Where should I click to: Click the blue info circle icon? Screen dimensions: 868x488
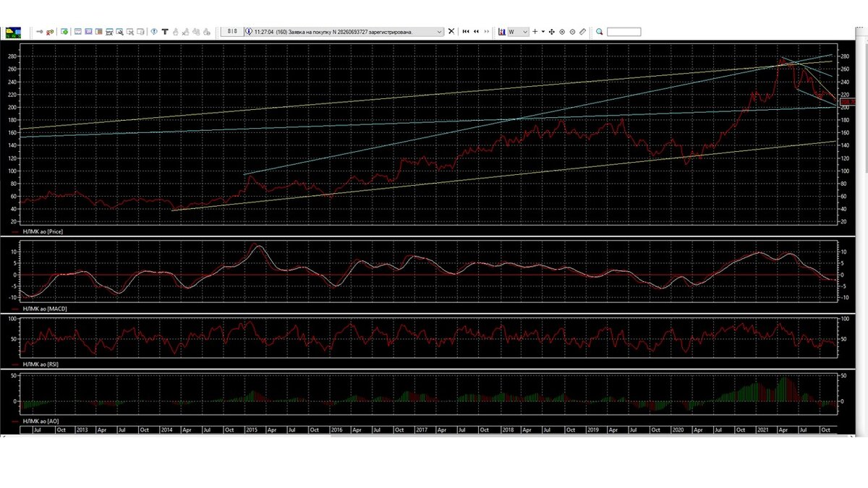(x=154, y=32)
